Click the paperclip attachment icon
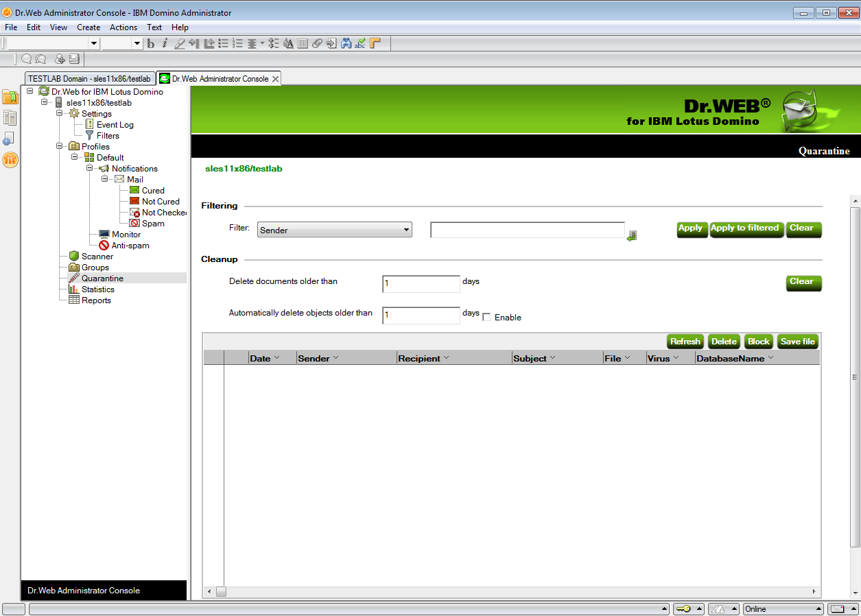Screen dimensions: 861x616 [317, 43]
